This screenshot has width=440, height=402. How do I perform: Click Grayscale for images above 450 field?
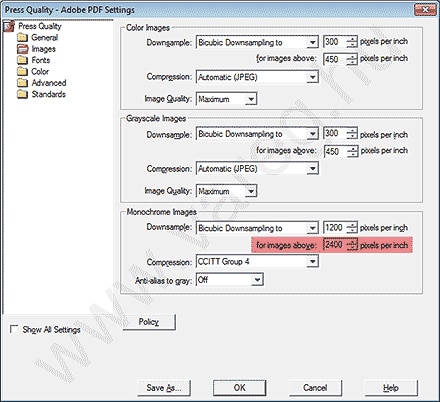[x=335, y=151]
